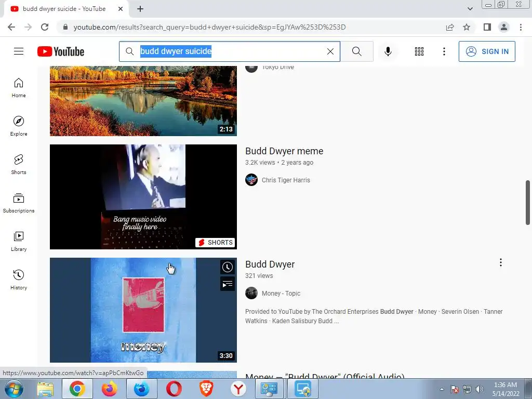Add Budd Dwyer video to Watch later
Viewport: 532px width, 399px height.
point(228,268)
